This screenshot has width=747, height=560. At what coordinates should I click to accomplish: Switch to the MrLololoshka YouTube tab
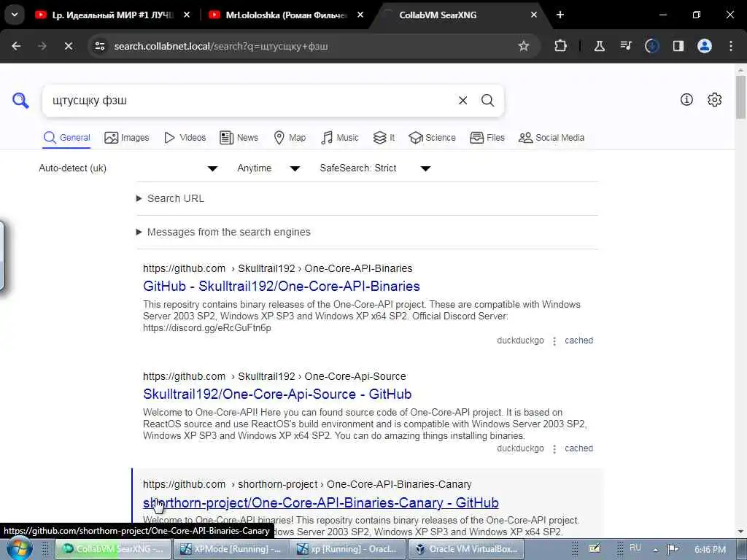[x=285, y=15]
